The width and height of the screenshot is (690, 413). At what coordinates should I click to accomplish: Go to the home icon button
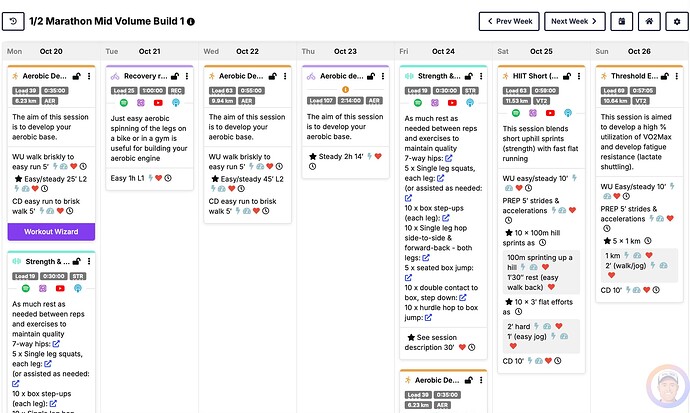[648, 21]
